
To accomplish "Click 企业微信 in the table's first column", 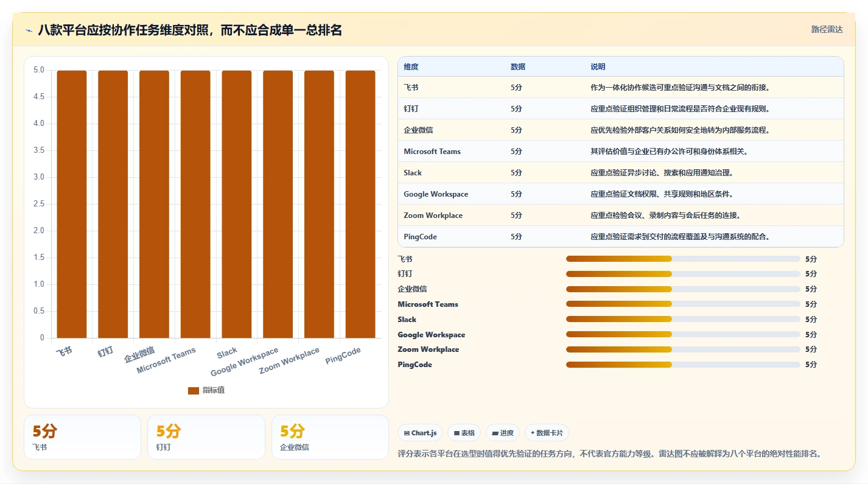I will tap(418, 130).
